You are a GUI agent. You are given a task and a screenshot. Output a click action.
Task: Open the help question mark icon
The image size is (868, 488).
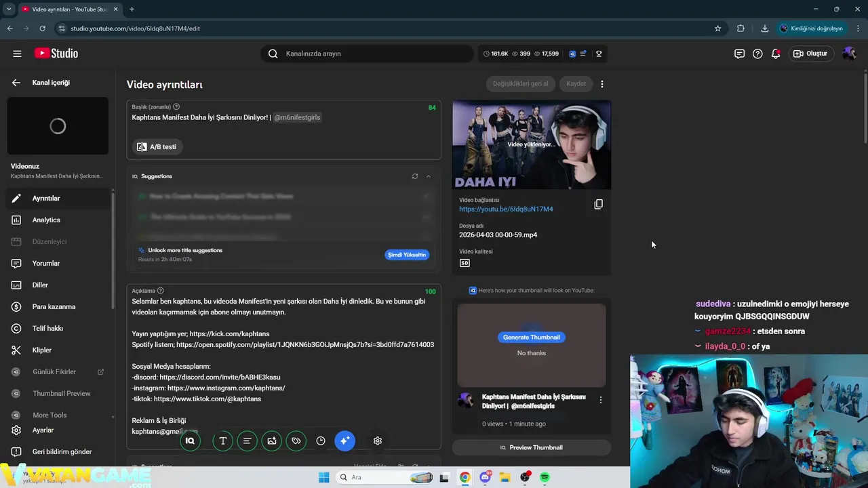[x=757, y=54]
